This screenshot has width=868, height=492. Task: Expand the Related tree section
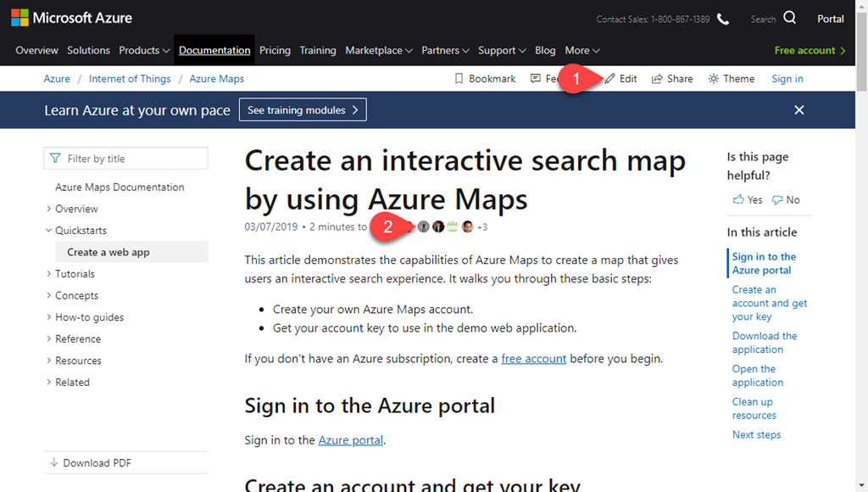click(x=48, y=382)
